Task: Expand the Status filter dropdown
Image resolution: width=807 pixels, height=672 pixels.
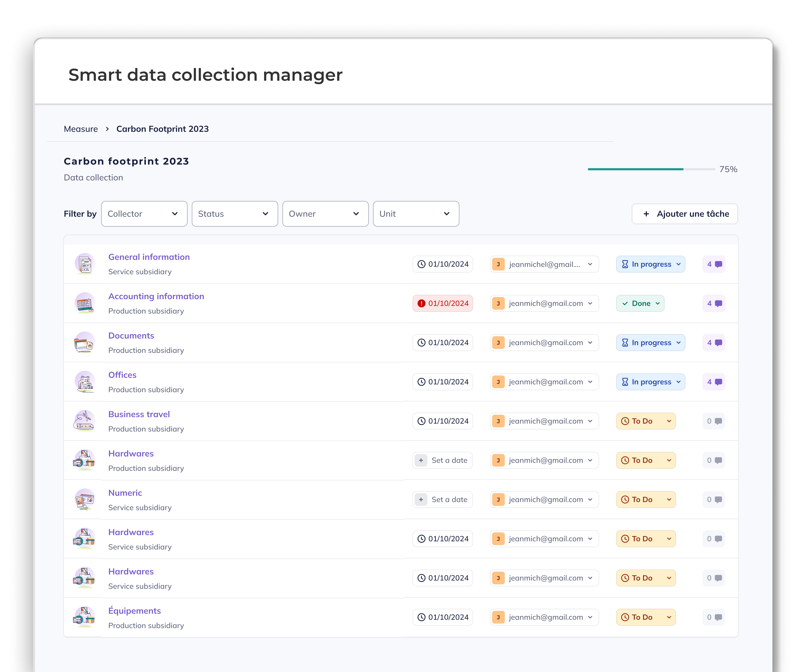Action: click(235, 214)
